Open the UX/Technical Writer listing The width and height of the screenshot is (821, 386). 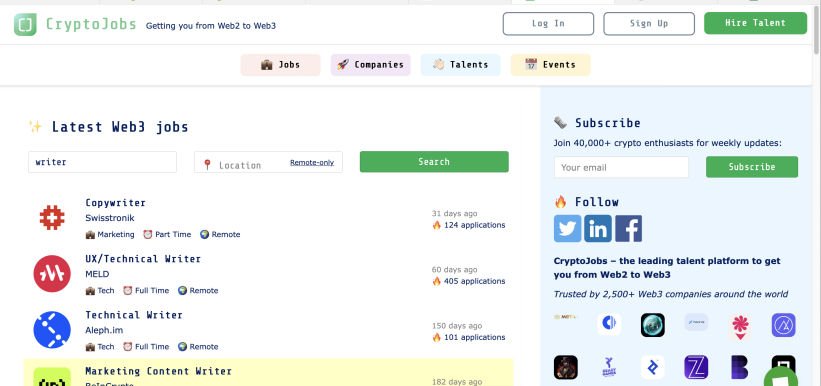[143, 259]
